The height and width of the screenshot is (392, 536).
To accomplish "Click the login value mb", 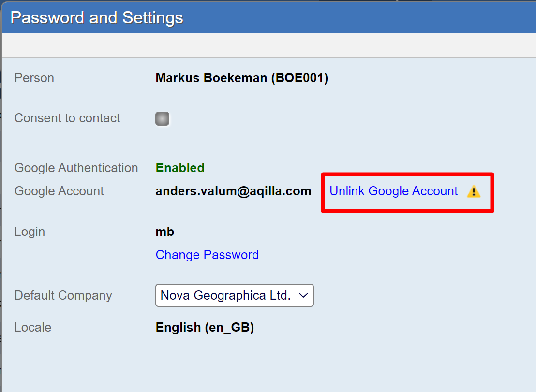I will coord(165,232).
